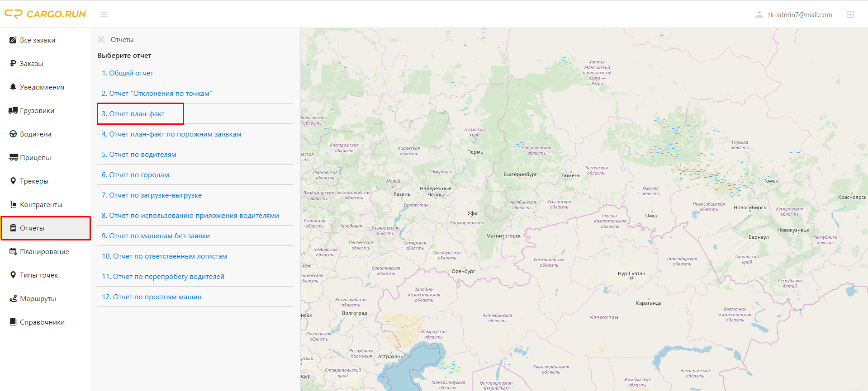This screenshot has width=868, height=391.
Task: Open the Общий отчет report
Action: coord(128,73)
